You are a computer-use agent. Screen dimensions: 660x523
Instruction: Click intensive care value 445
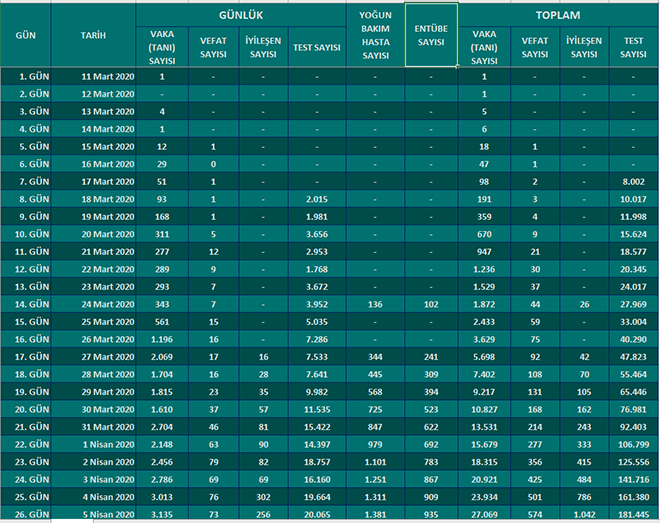pos(375,374)
